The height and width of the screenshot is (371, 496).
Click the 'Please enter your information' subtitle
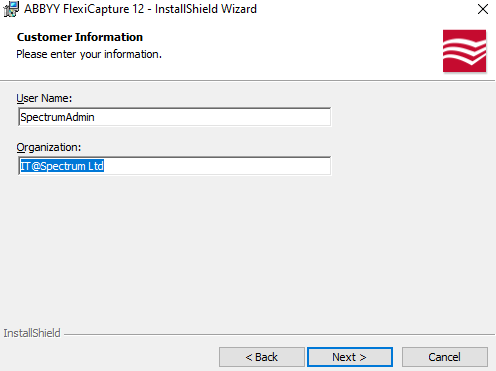click(89, 54)
